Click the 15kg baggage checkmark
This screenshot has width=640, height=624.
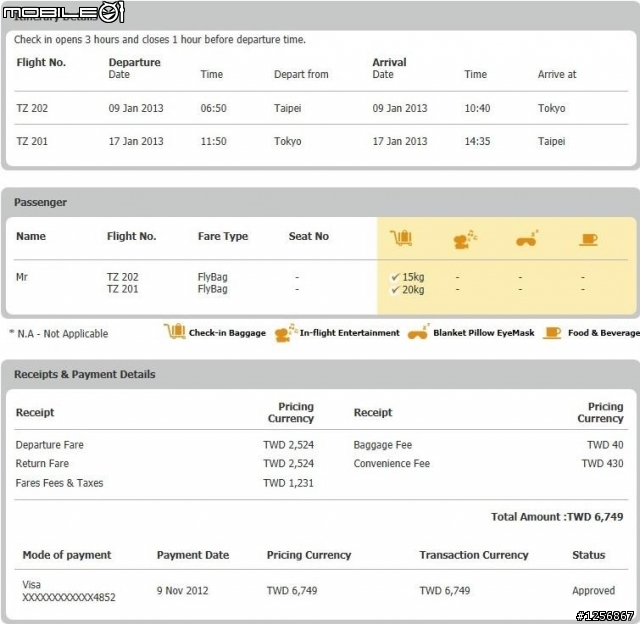coord(395,277)
